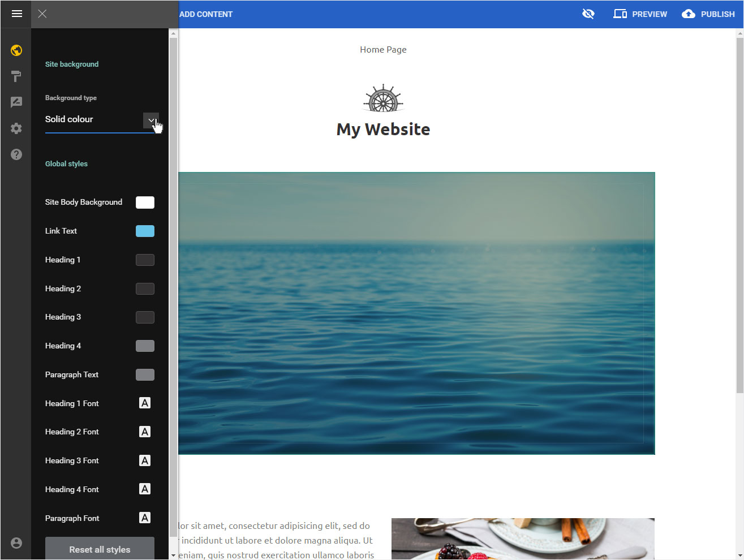Open Heading 4 Font selector icon
Screen dimensions: 744x560
(x=145, y=489)
